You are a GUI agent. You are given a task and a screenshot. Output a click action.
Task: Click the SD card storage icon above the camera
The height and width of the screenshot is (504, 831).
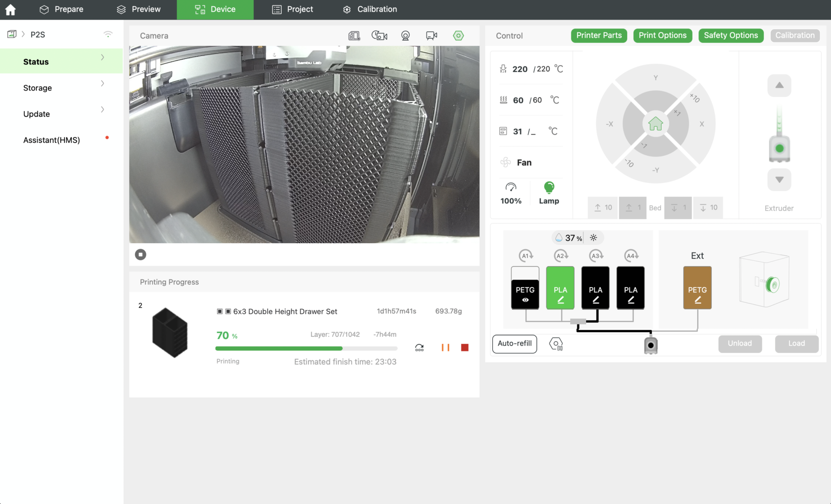[x=354, y=36]
